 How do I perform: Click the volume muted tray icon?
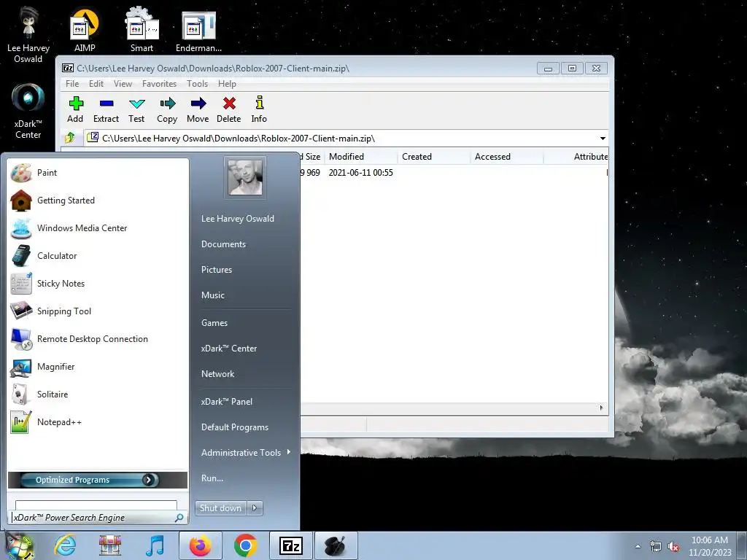(x=673, y=546)
